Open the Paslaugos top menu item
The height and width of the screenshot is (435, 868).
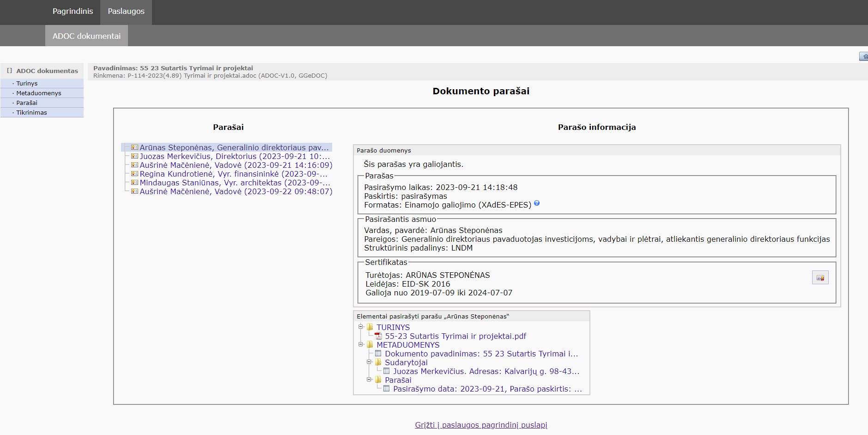coord(126,12)
